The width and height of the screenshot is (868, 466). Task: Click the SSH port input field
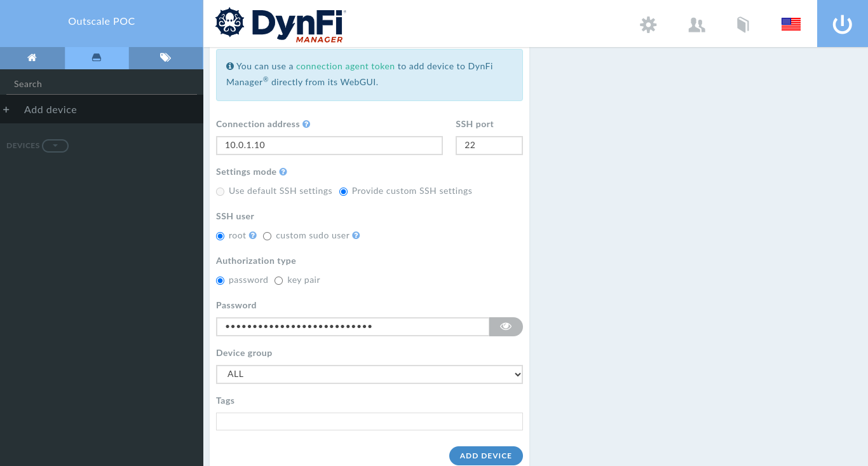tap(489, 146)
